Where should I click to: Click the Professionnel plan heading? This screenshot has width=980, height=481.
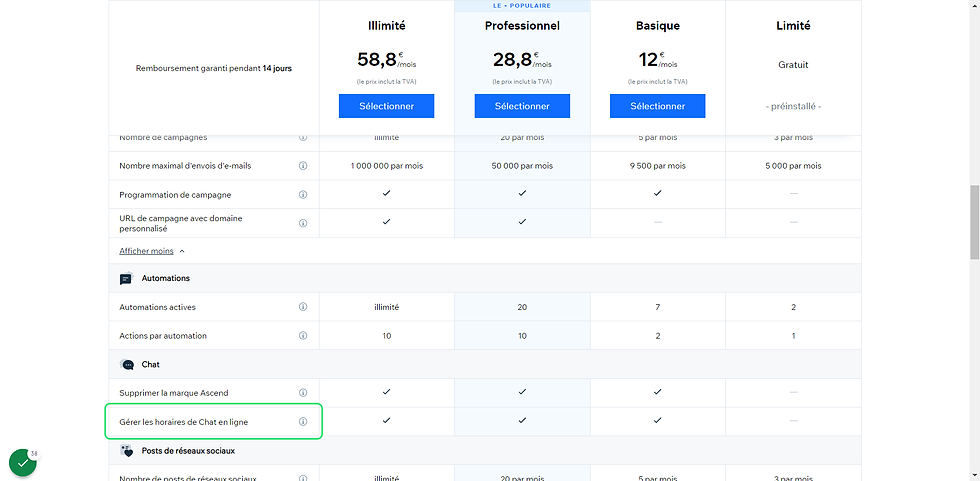coord(522,26)
